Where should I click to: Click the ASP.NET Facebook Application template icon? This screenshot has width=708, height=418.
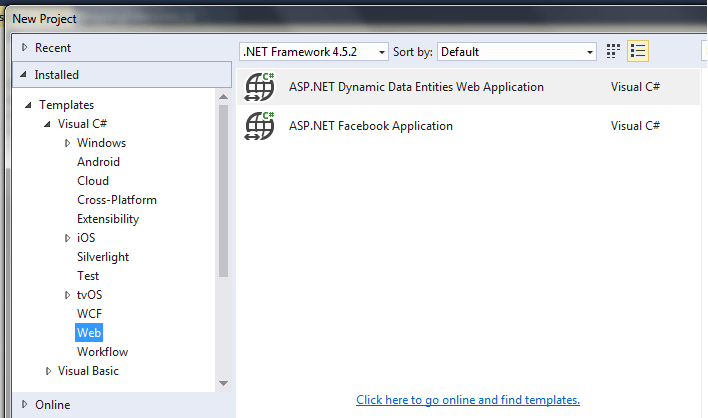click(x=260, y=126)
